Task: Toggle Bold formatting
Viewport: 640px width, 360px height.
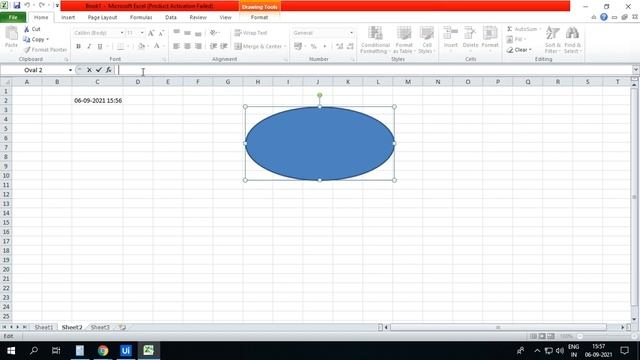Action: (78, 46)
